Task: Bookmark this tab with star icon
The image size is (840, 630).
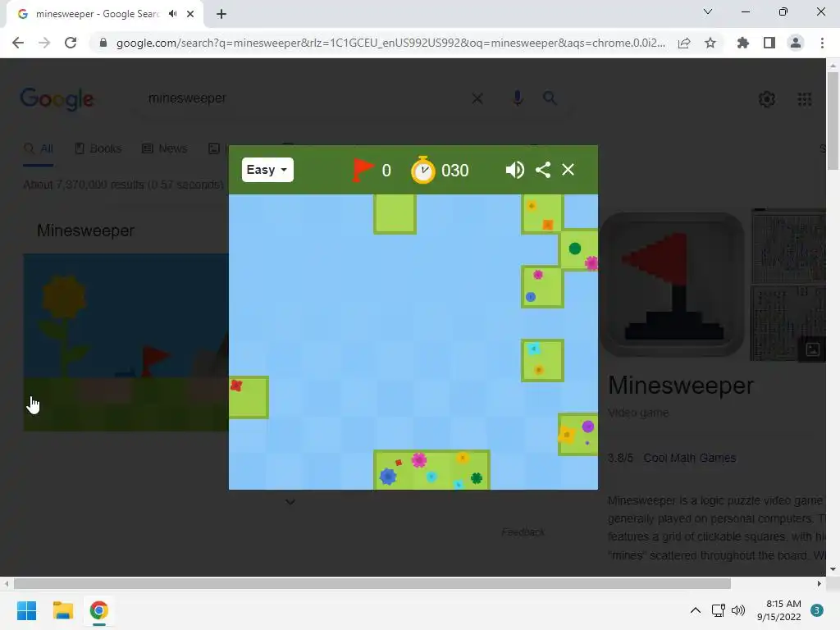Action: pyautogui.click(x=710, y=43)
